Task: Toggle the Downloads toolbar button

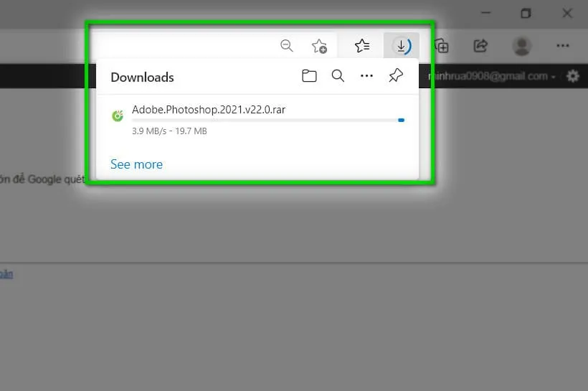Action: (402, 46)
